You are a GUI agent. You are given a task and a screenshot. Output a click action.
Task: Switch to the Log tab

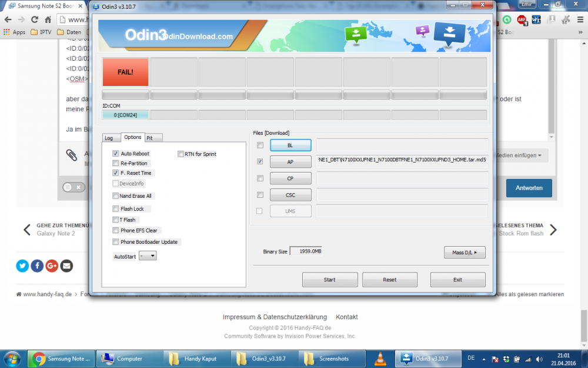(x=109, y=138)
